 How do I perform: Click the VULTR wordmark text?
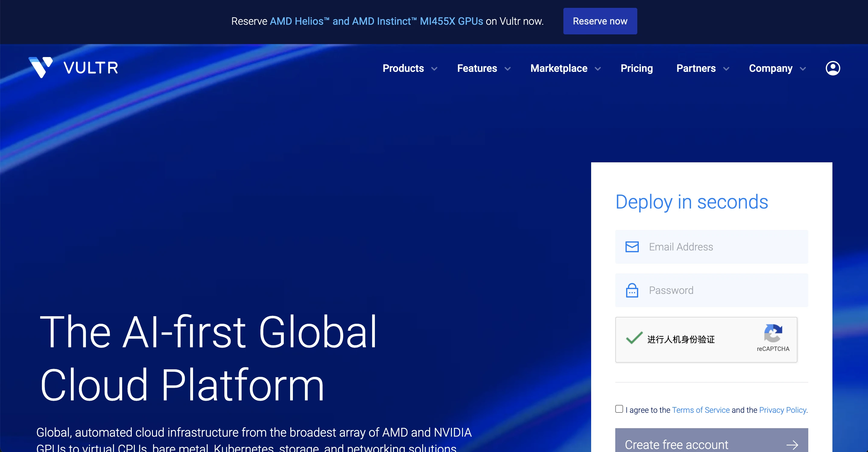[91, 68]
